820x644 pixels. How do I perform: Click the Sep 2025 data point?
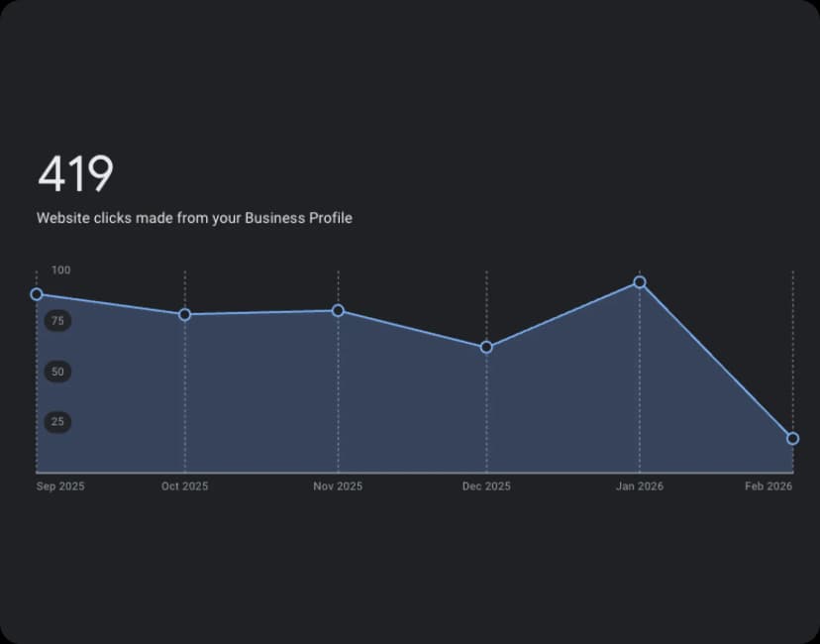coord(37,294)
